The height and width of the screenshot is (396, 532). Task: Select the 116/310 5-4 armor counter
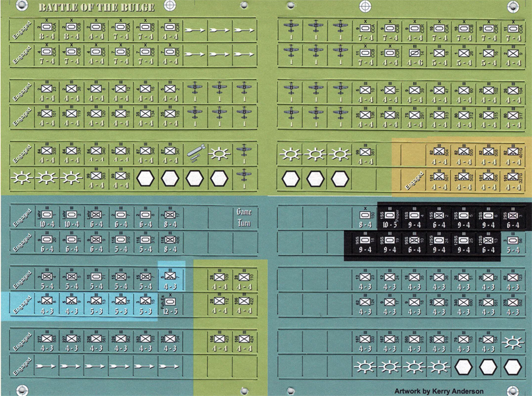pyautogui.click(x=121, y=243)
